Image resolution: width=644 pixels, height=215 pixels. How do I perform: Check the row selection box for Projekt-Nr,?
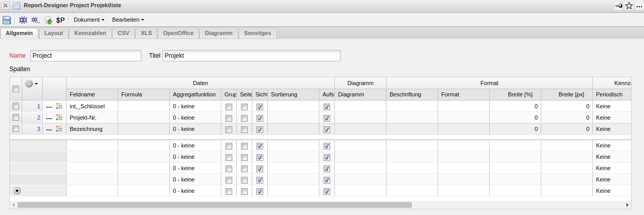[x=16, y=118]
